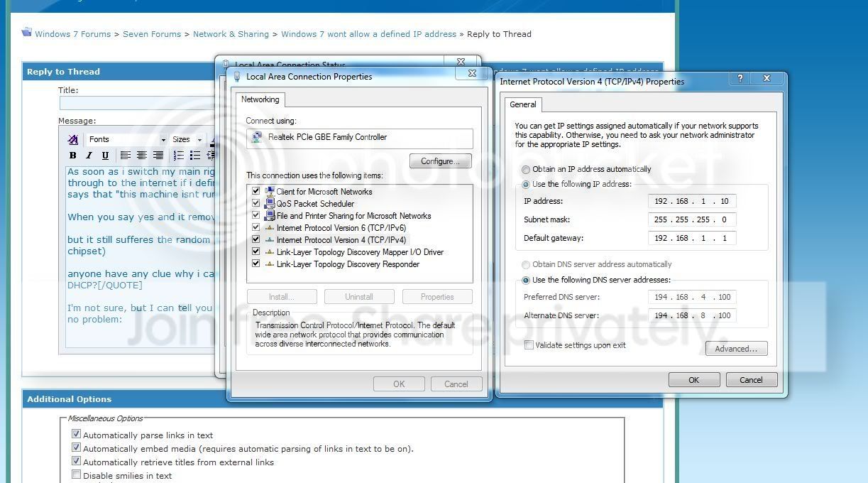Select the General tab in IPv4 Properties
The height and width of the screenshot is (483, 868).
pyautogui.click(x=523, y=104)
